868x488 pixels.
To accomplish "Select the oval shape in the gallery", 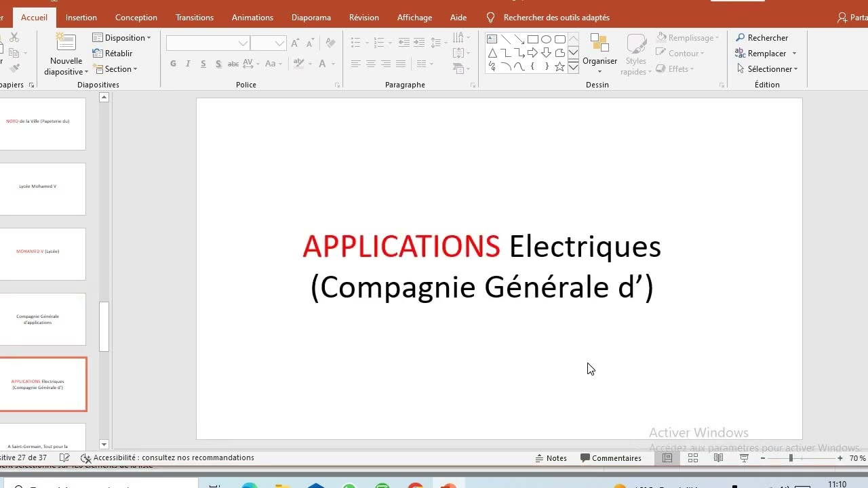I will [x=546, y=39].
